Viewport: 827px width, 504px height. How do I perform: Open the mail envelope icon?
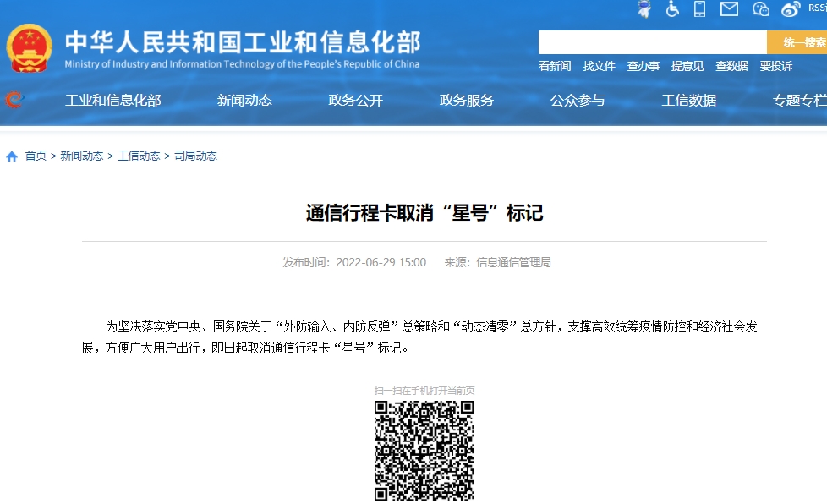730,9
